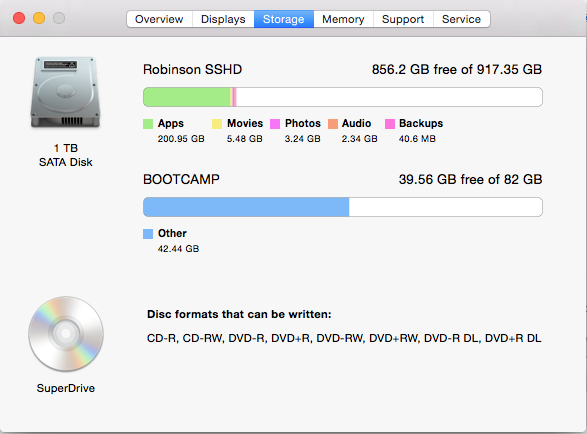Click the 40.6 MB Backups value
This screenshot has height=434, width=587.
pos(417,139)
